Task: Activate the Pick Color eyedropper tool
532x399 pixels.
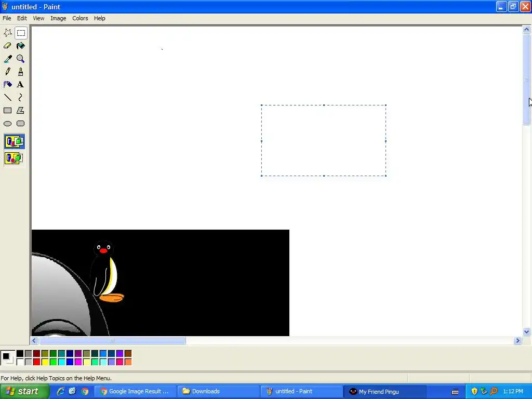Action: click(x=8, y=59)
